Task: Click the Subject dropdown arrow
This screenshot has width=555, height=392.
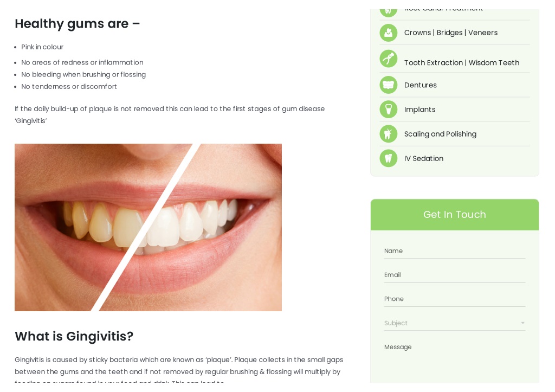Action: point(522,323)
